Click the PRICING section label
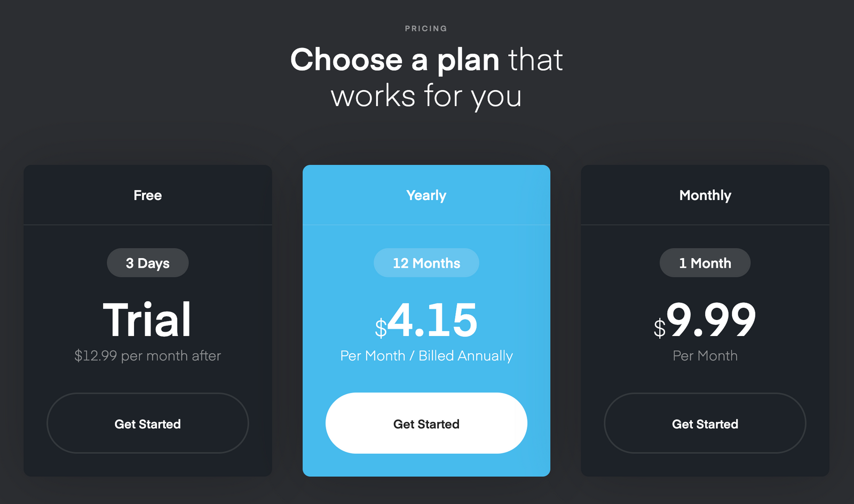Image resolution: width=854 pixels, height=504 pixels. pyautogui.click(x=426, y=29)
